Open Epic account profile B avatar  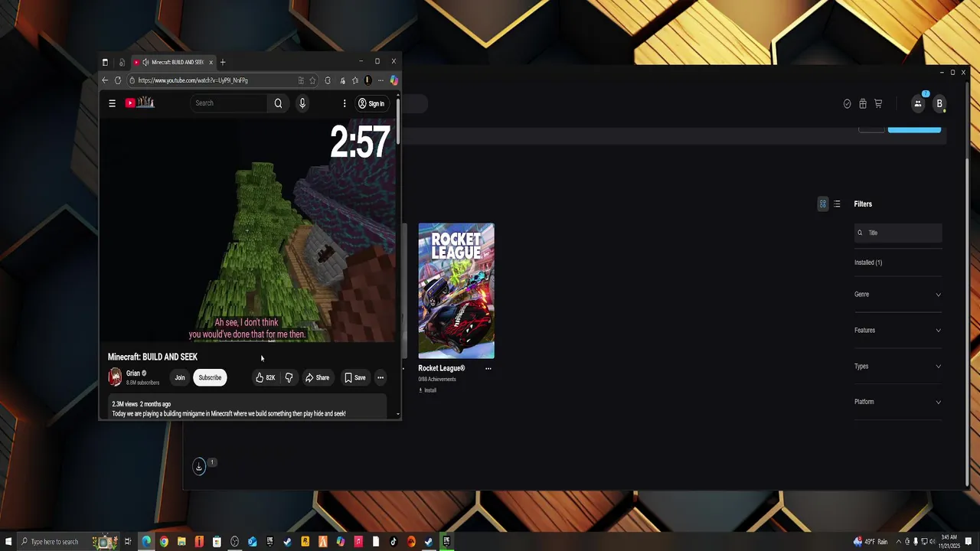click(x=939, y=103)
